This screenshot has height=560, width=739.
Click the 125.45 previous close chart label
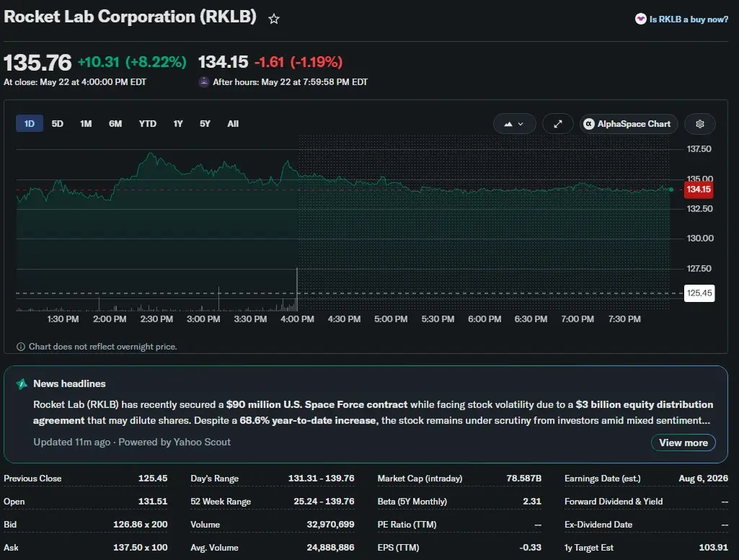pyautogui.click(x=699, y=293)
